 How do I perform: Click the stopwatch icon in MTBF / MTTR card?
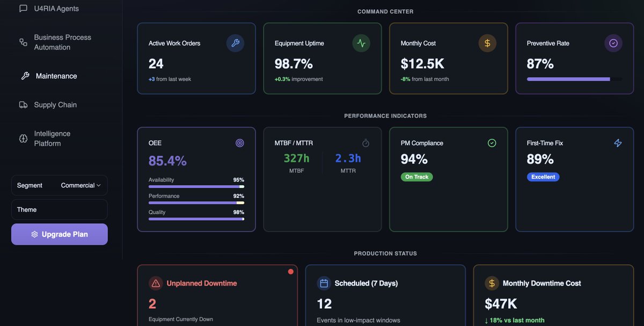(365, 143)
